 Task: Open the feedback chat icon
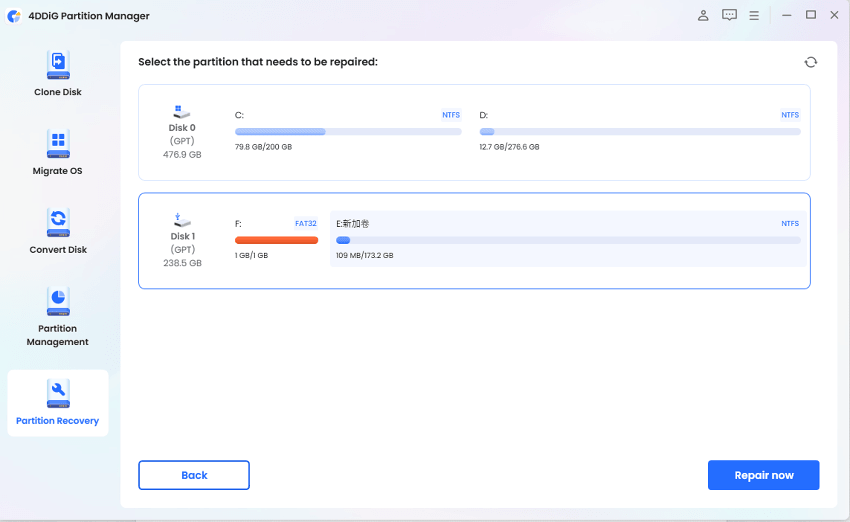click(729, 15)
